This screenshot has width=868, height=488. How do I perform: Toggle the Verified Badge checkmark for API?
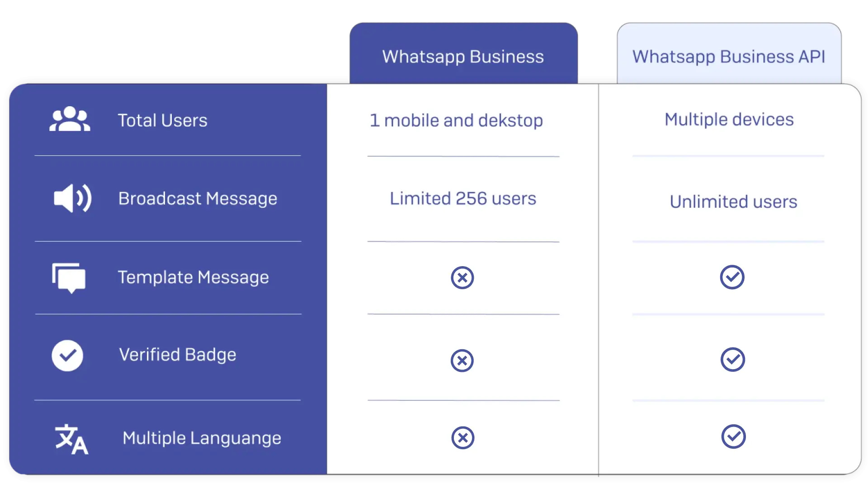point(732,360)
